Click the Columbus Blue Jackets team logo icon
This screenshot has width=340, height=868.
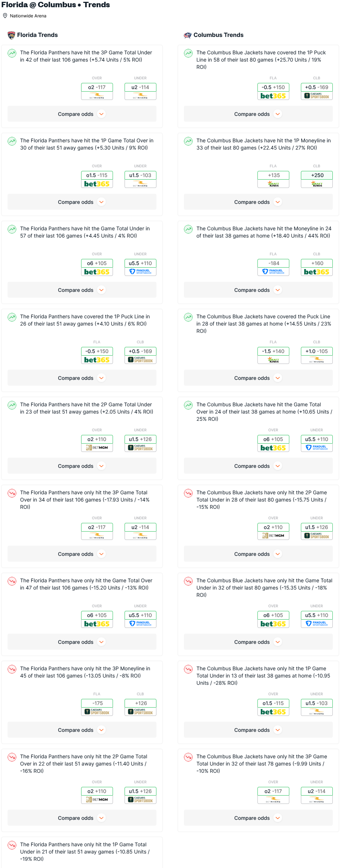point(188,35)
